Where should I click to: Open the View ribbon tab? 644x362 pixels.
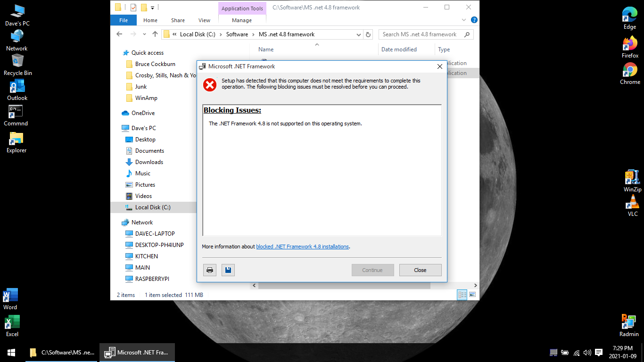click(x=204, y=20)
